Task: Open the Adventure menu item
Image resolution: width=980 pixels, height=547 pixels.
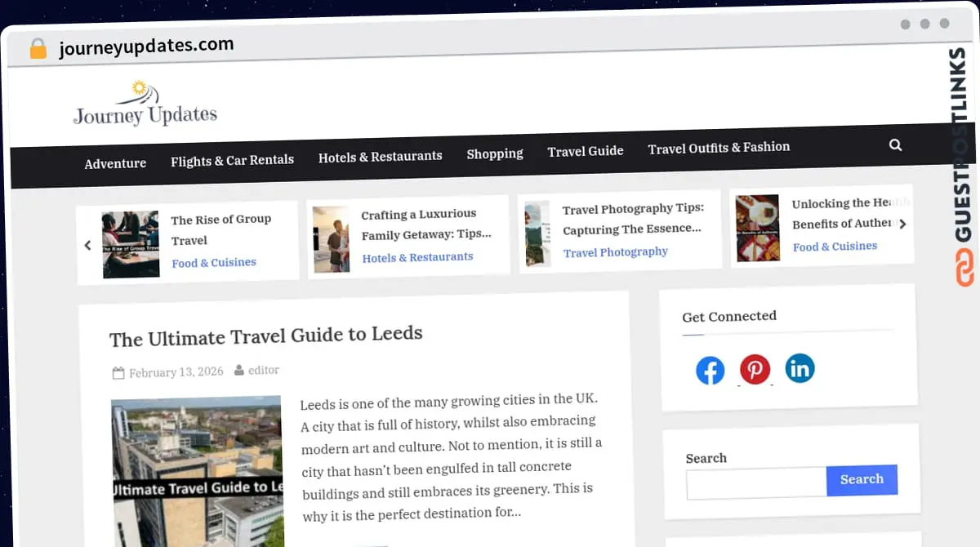Action: [x=115, y=163]
